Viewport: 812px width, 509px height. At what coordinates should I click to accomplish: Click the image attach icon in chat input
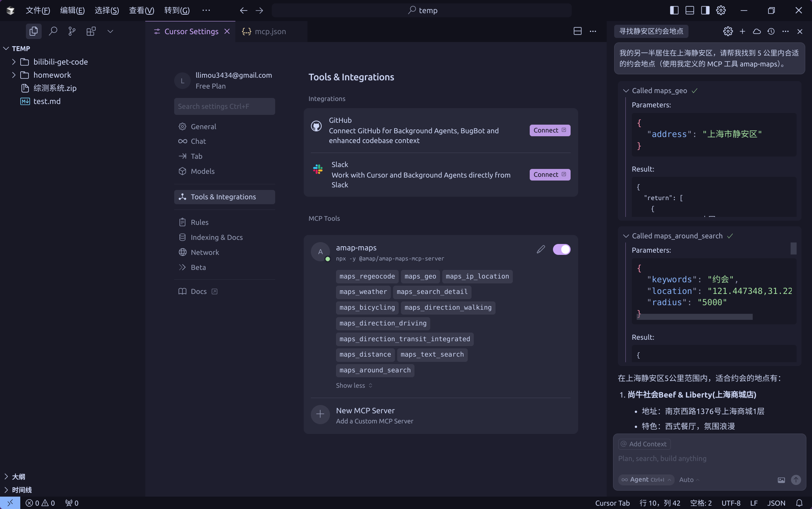[781, 480]
